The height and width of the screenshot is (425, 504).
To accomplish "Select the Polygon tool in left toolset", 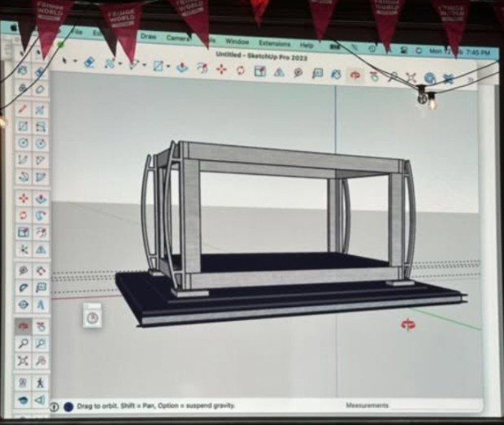I will click(x=40, y=143).
